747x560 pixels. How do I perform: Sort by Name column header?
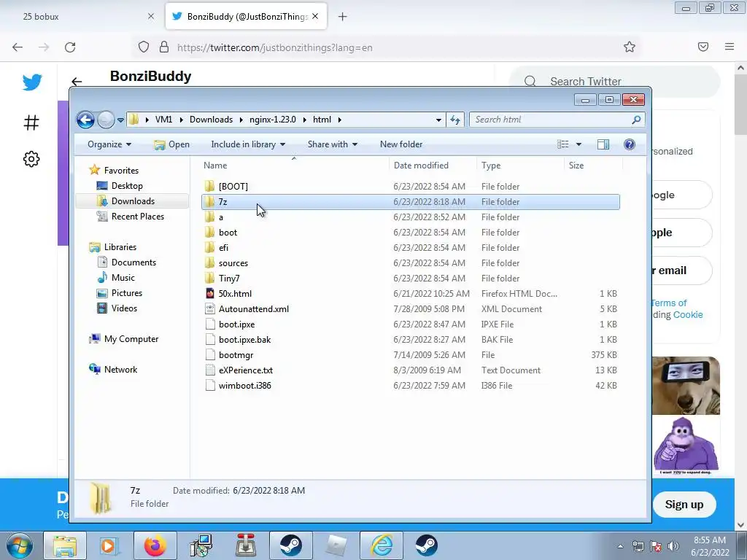coord(215,166)
